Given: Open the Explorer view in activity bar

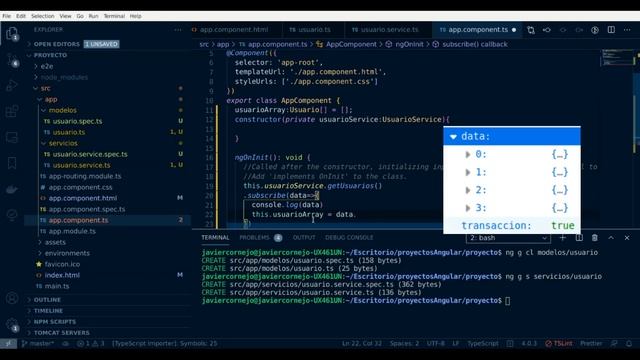Looking at the screenshot, I should [x=12, y=33].
